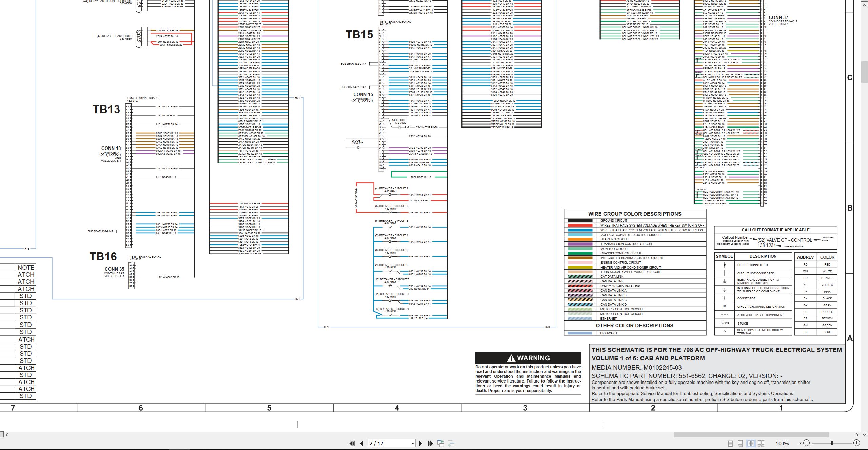Click the (47) RELAY - BRAKE LIGHT label

[x=114, y=36]
